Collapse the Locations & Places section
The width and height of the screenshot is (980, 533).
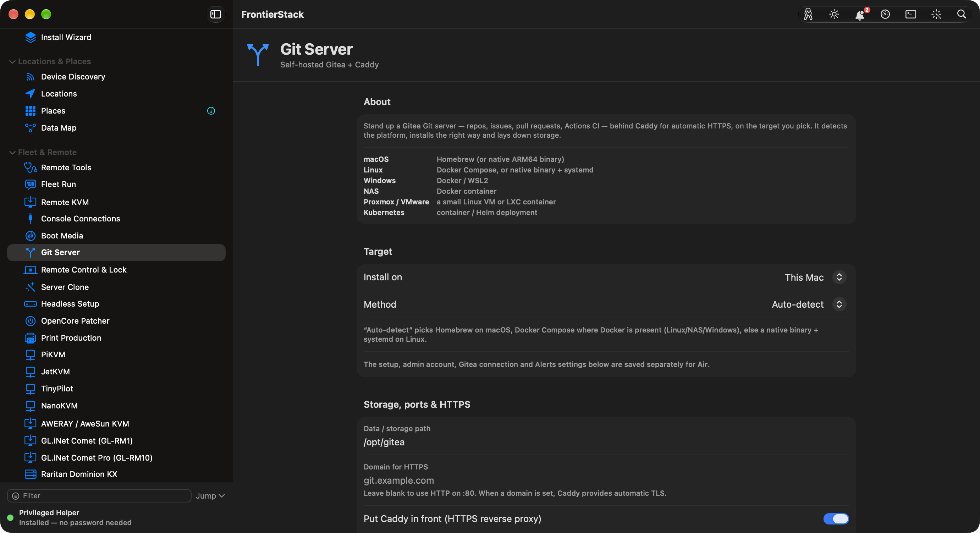(12, 62)
